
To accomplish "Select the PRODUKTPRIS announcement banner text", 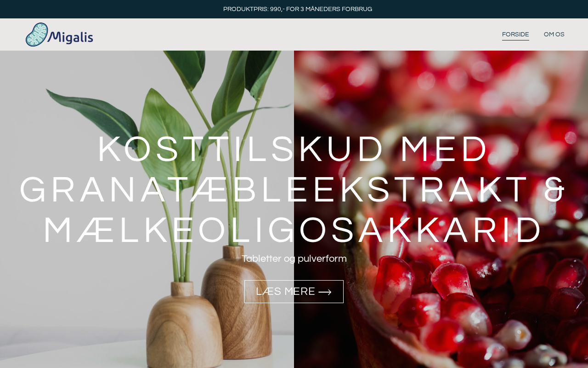I will 298,9.
